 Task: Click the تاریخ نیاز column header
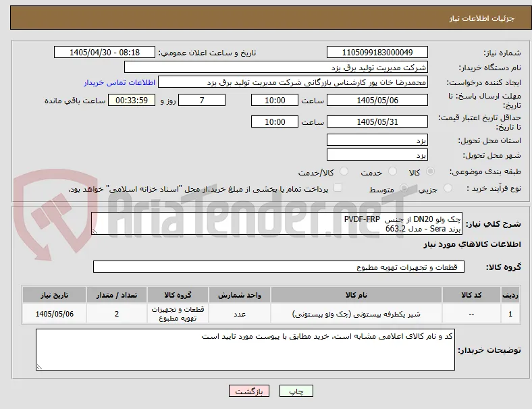54,295
